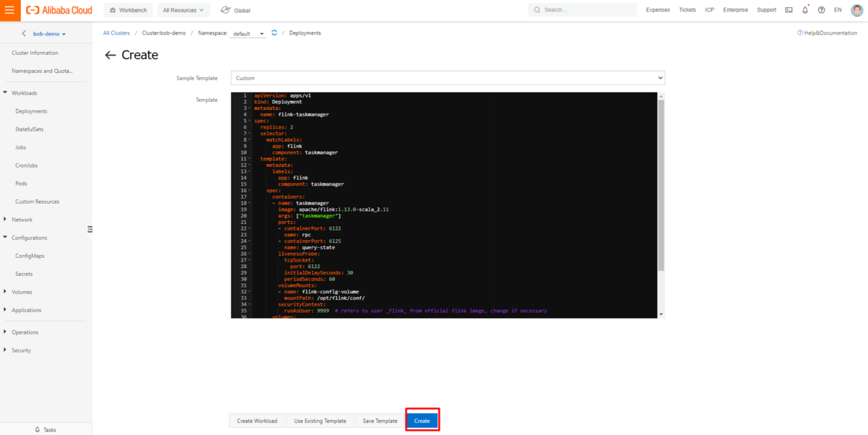Open the Deployments breadcrumb
The width and height of the screenshot is (868, 435).
[x=305, y=33]
